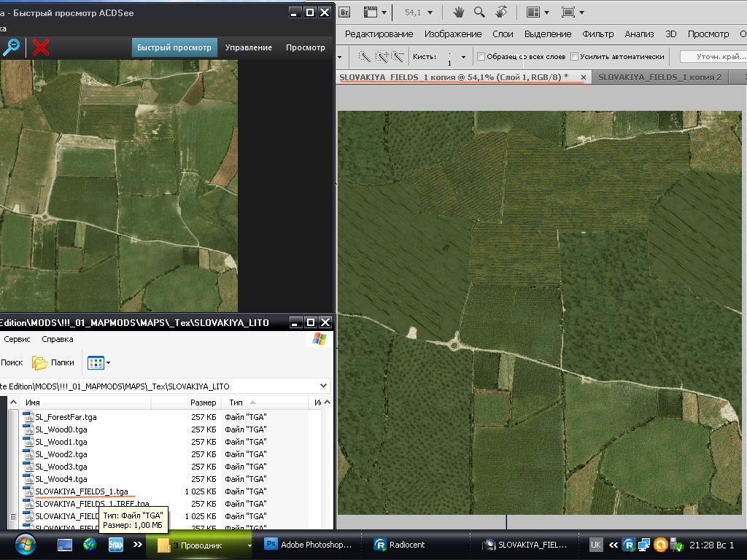Toggle Усилить автоматически checkbox
The height and width of the screenshot is (560, 747).
pos(575,57)
